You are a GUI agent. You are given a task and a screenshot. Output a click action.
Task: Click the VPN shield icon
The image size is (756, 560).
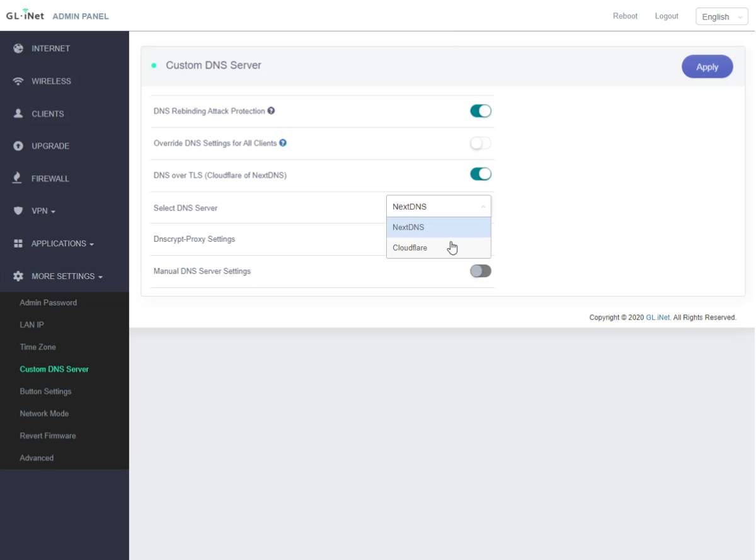18,211
